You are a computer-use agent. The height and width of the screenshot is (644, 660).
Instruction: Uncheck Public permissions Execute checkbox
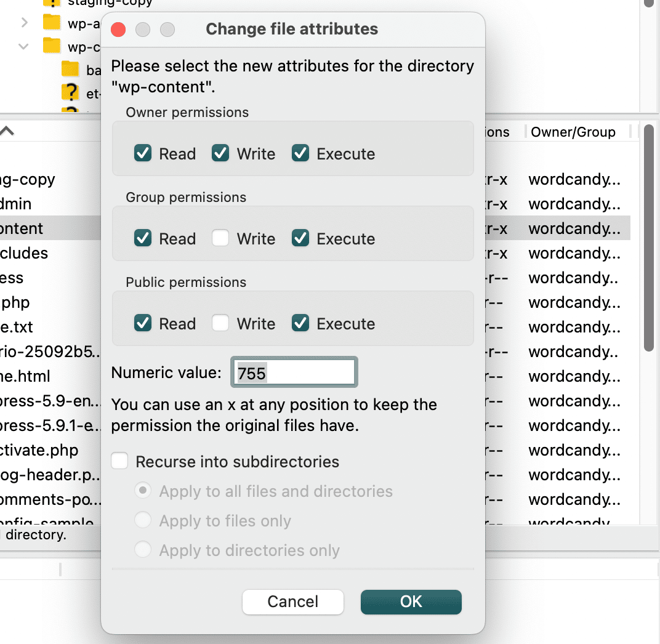coord(300,323)
